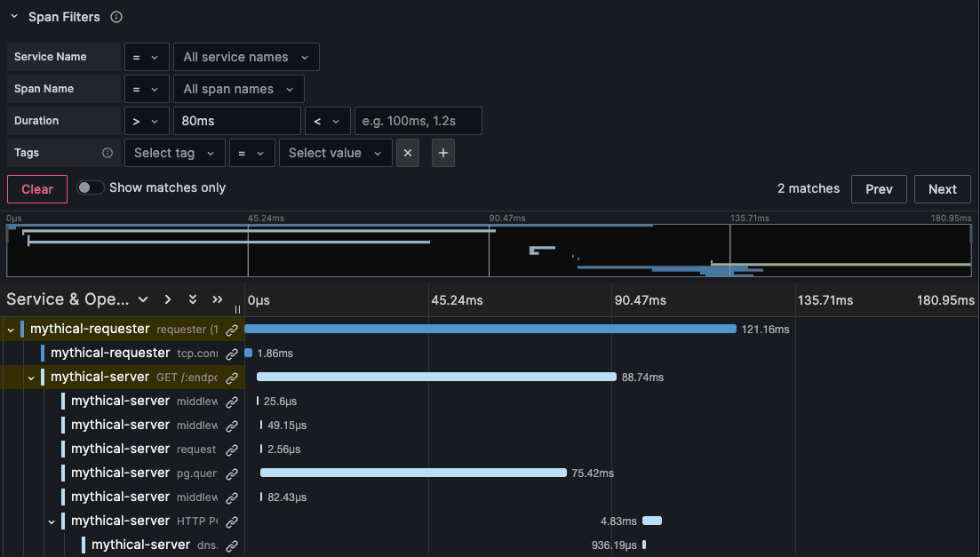The width and height of the screenshot is (980, 557).
Task: Click the info icon beside Tags
Action: point(106,153)
